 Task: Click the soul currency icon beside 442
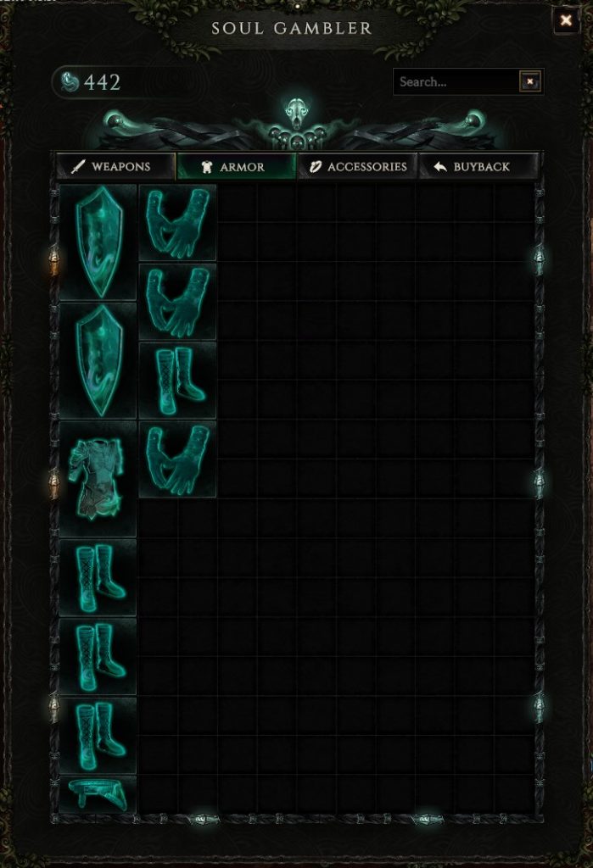pos(69,82)
